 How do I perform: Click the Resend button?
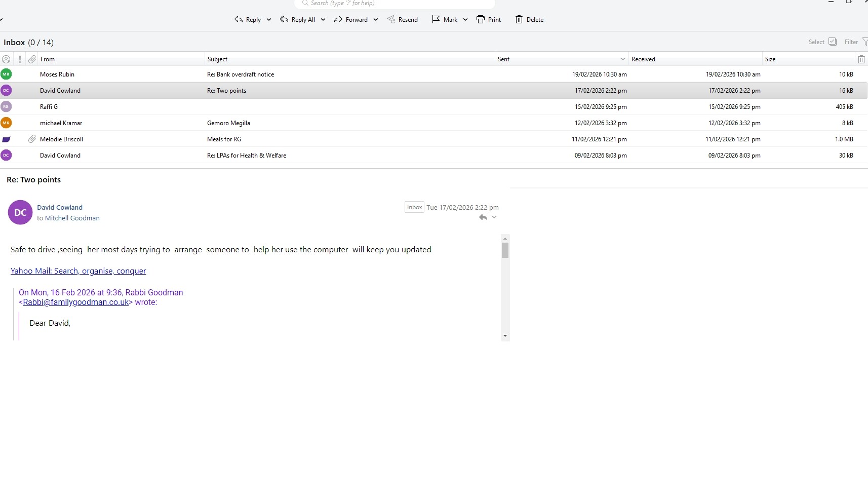[x=403, y=20]
